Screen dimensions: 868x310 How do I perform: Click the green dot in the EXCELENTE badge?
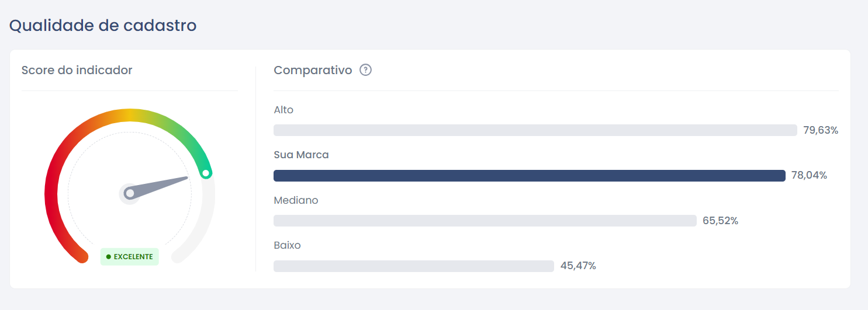coord(109,257)
